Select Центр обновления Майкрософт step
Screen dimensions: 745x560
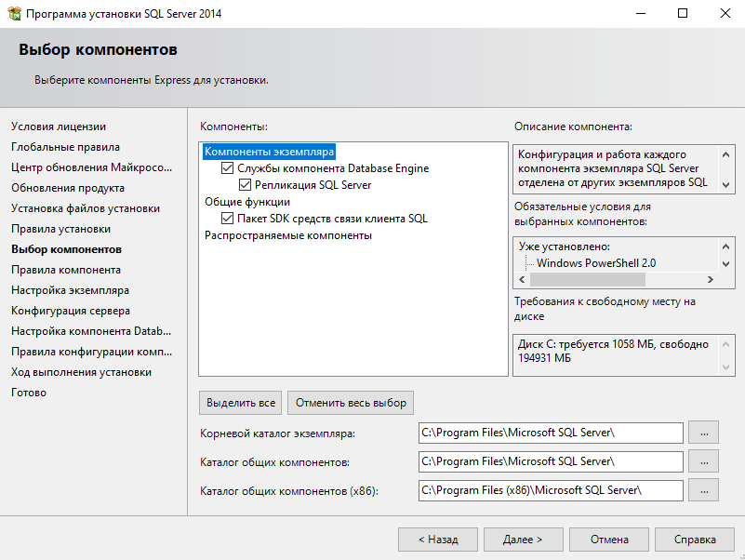click(92, 167)
